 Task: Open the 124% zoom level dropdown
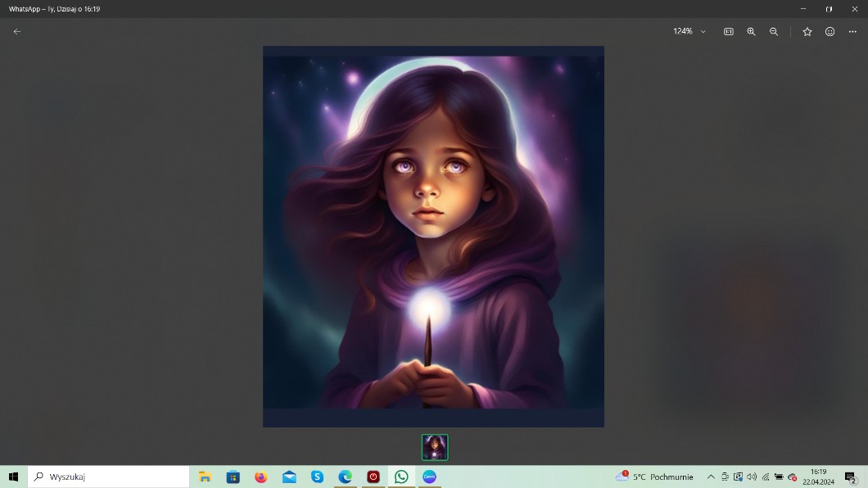click(x=689, y=31)
